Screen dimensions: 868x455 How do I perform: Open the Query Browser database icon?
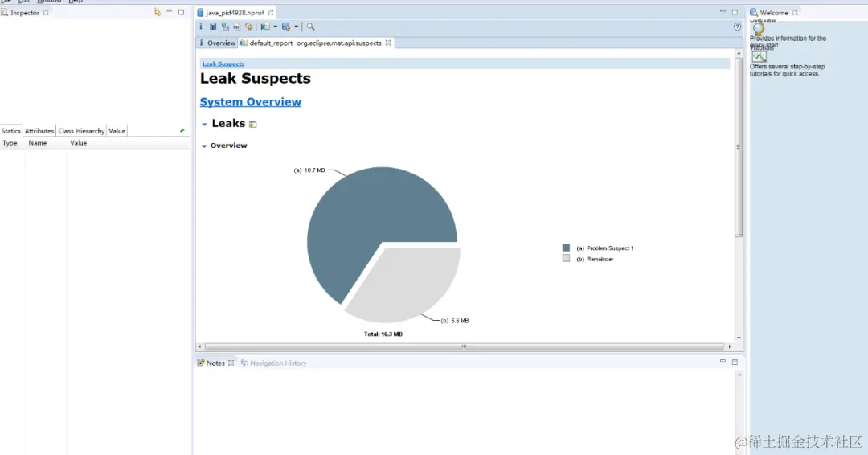point(286,27)
